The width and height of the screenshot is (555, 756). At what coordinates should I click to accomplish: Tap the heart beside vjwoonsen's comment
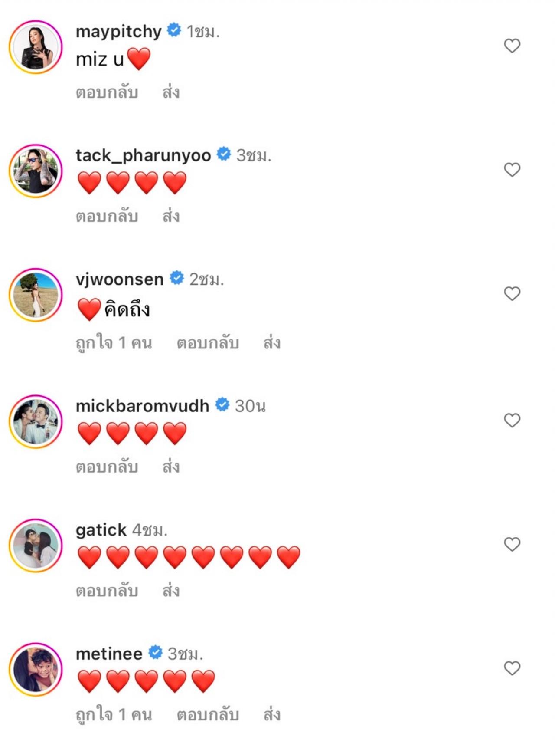point(512,294)
